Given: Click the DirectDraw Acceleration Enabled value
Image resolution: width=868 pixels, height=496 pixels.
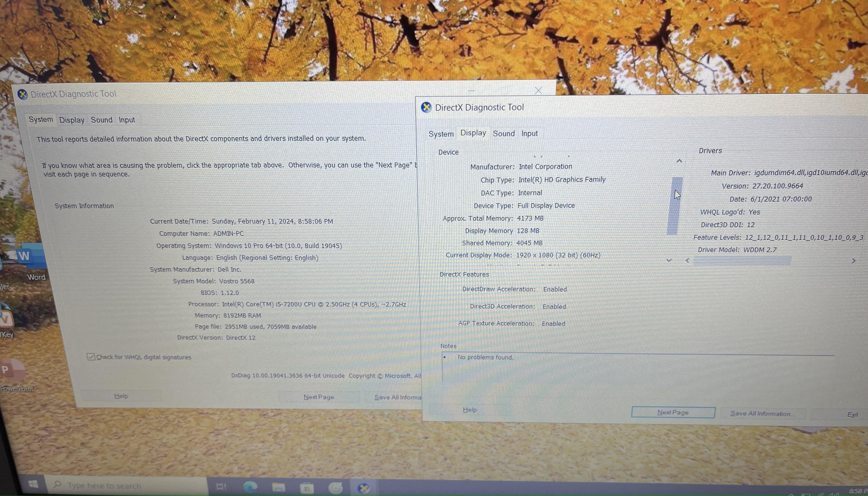Looking at the screenshot, I should tap(555, 289).
